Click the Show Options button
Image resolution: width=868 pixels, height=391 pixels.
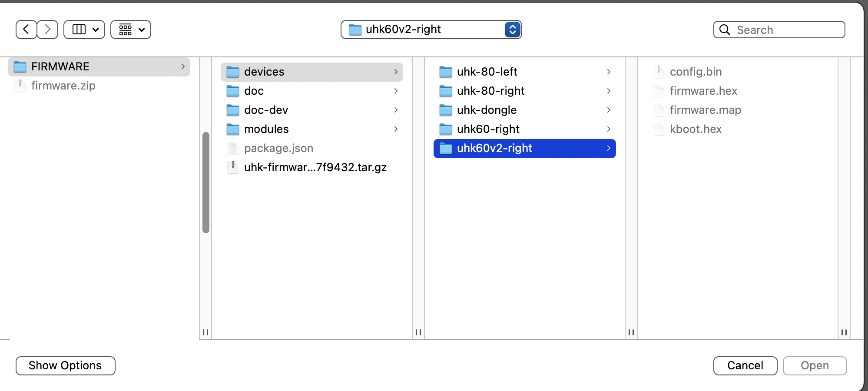click(66, 365)
